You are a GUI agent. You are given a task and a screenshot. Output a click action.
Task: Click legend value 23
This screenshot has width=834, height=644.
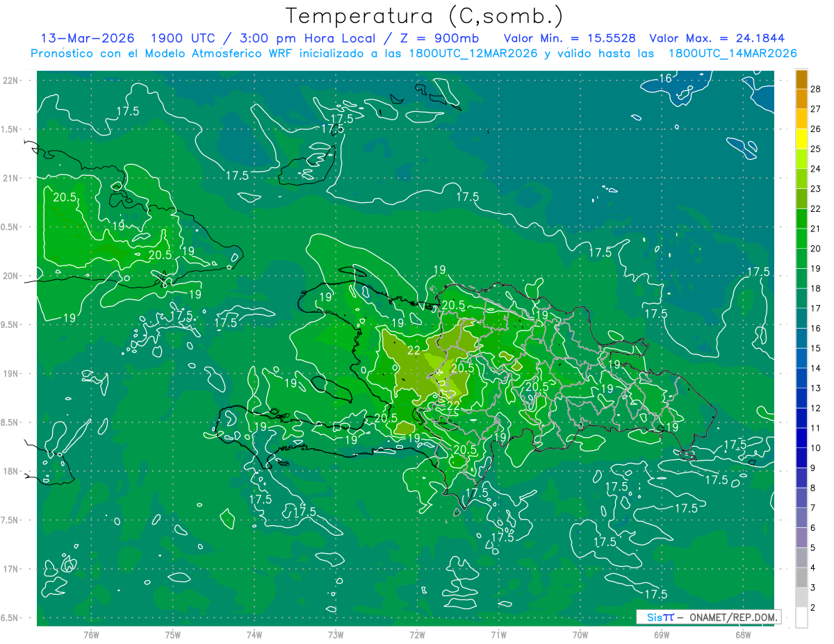[816, 189]
